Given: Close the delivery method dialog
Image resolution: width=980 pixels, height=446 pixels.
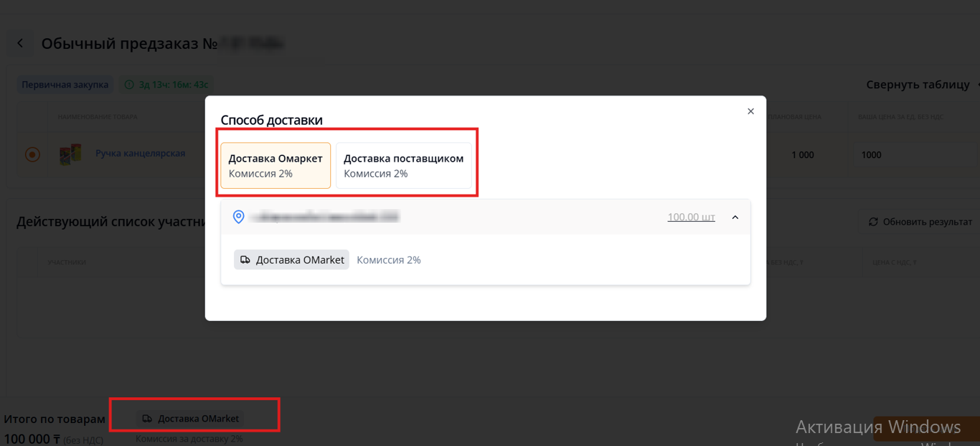Looking at the screenshot, I should (x=750, y=111).
